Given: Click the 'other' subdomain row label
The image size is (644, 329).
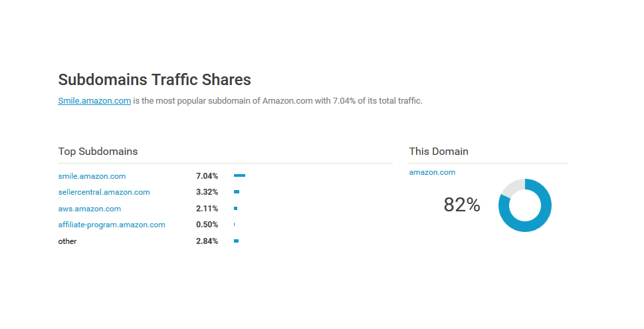Looking at the screenshot, I should coord(67,241).
